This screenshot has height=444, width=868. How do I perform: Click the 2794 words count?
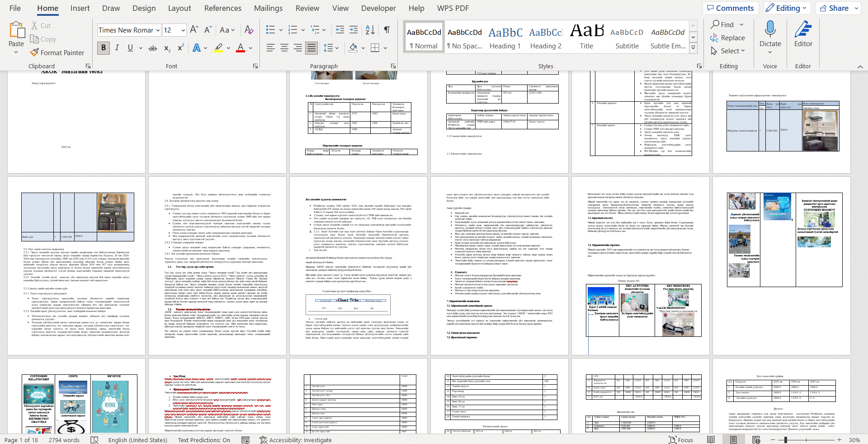click(64, 440)
